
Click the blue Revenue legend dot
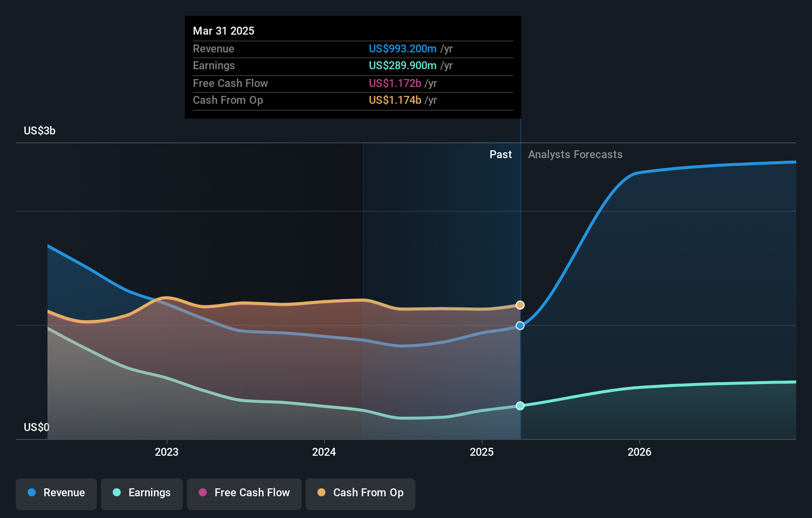pos(32,492)
